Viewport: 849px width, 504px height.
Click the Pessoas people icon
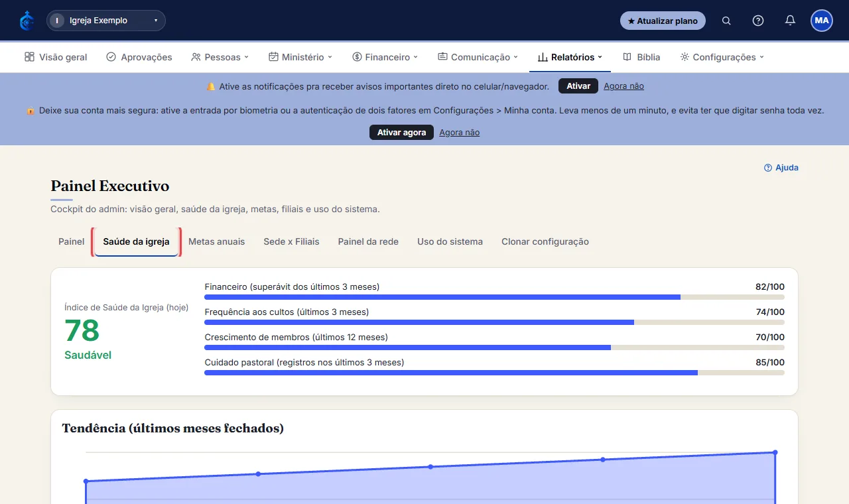click(196, 57)
